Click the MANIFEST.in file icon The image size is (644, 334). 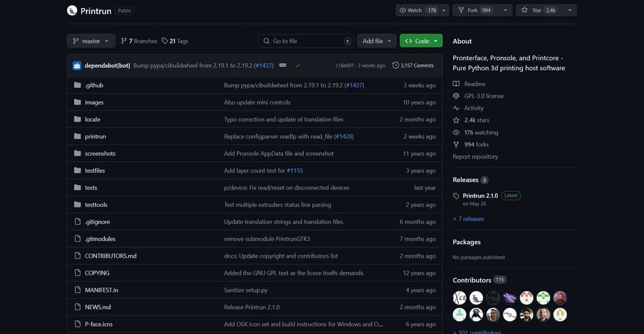[x=77, y=290]
